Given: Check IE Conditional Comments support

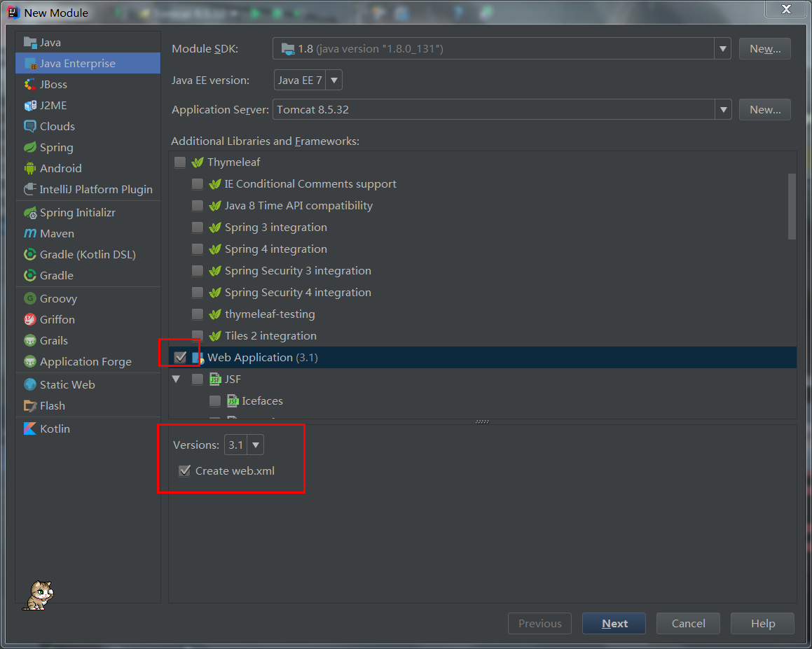Looking at the screenshot, I should [x=198, y=184].
